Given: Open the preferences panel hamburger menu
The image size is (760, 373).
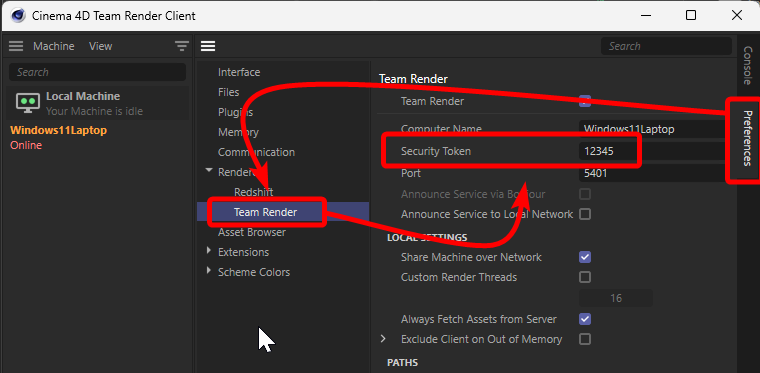Looking at the screenshot, I should 208,46.
